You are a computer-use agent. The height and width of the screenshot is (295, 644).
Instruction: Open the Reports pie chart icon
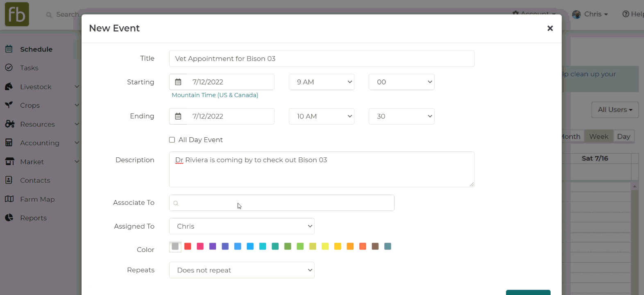pos(9,218)
